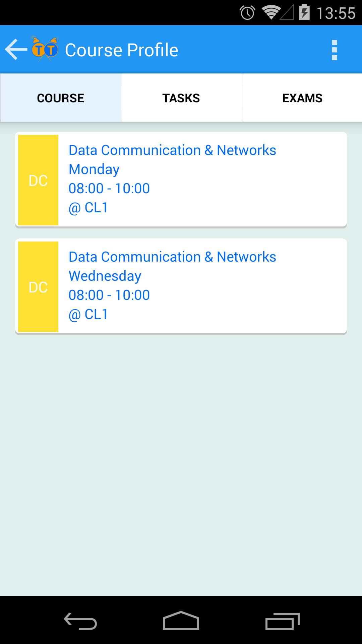The height and width of the screenshot is (644, 362).
Task: Open the Wednesday Data Communication class title
Action: click(172, 257)
